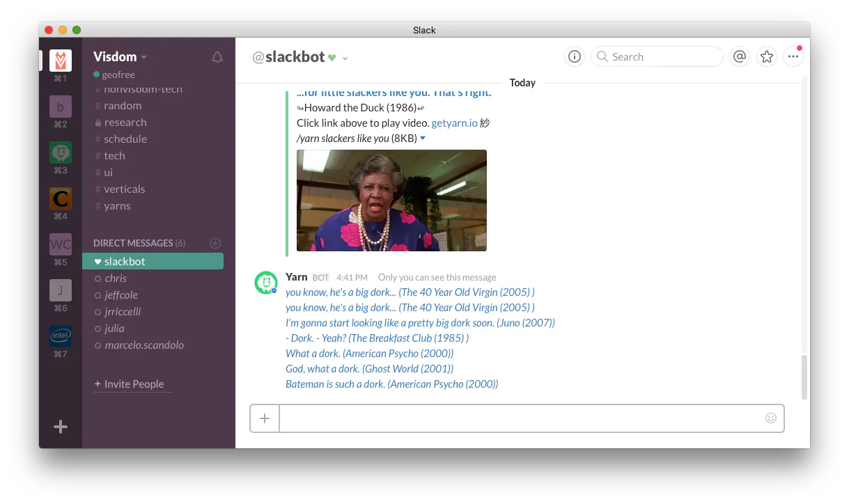
Task: Show mentions with the @ icon
Action: pyautogui.click(x=740, y=57)
